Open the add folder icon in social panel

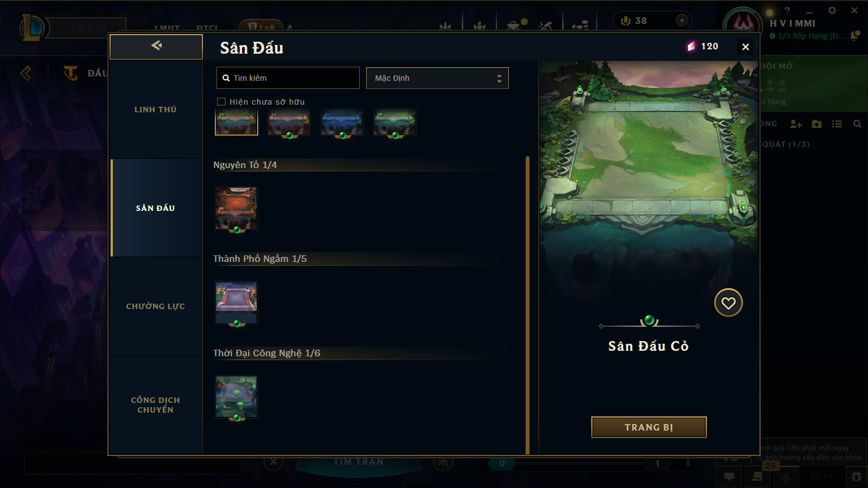pyautogui.click(x=816, y=124)
